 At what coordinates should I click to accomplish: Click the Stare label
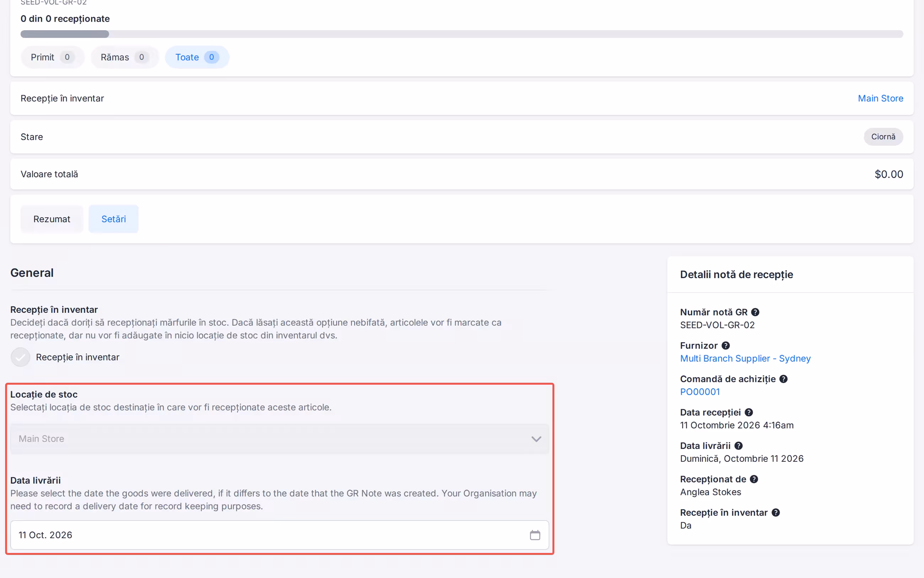pyautogui.click(x=32, y=137)
